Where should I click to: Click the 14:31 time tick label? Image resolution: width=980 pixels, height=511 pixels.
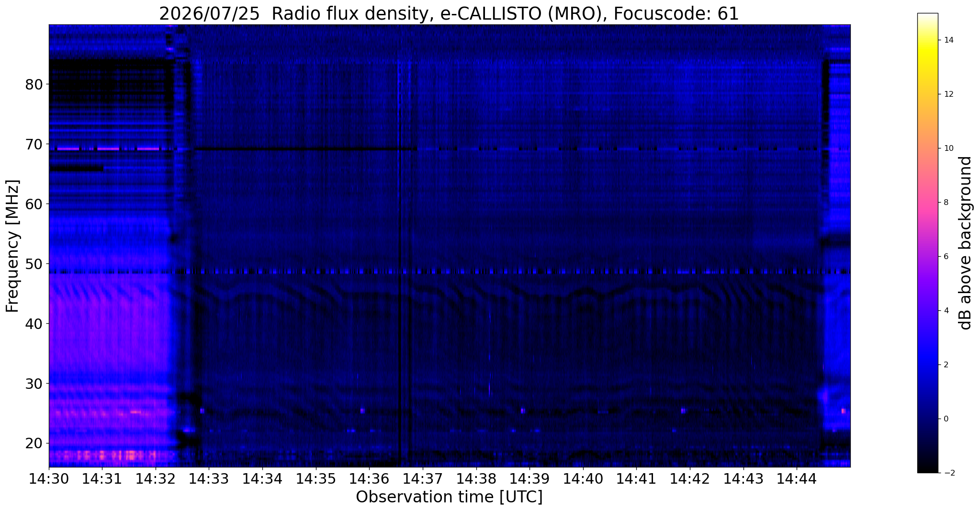coord(102,478)
